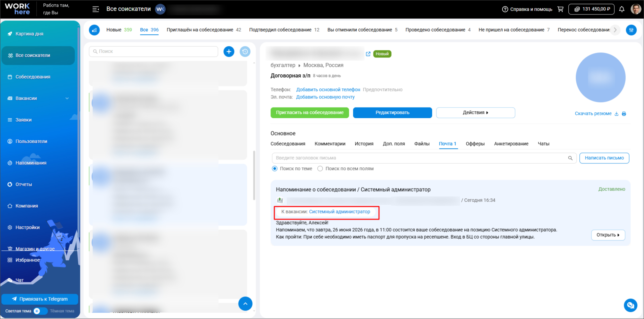Open Системный администратор vacancy link
Viewport: 644px width, 319px height.
[x=339, y=212]
